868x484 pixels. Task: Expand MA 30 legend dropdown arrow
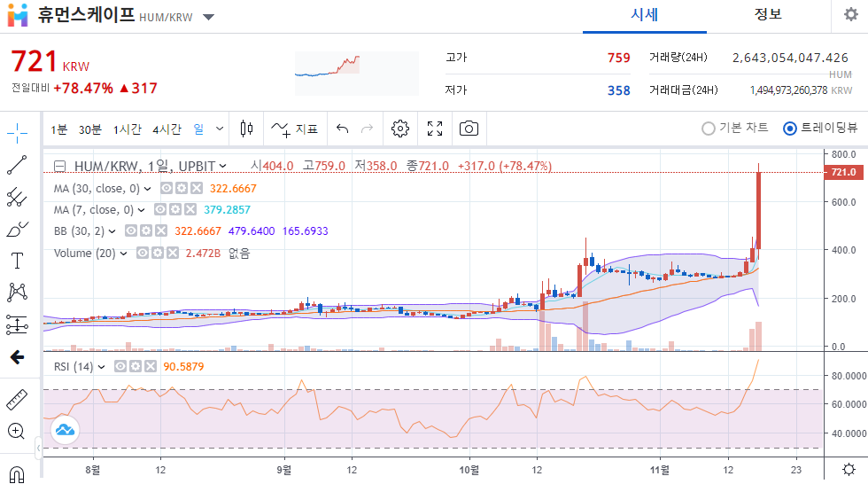(x=147, y=189)
